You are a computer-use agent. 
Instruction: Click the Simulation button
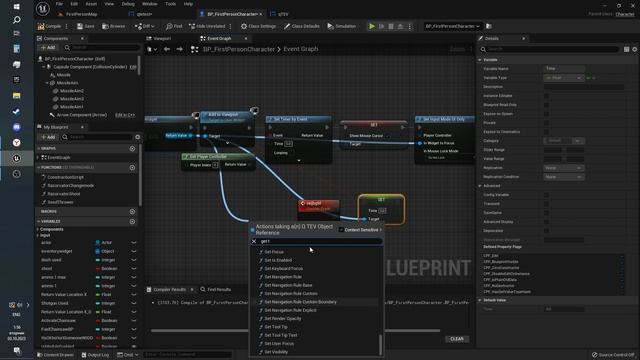342,26
